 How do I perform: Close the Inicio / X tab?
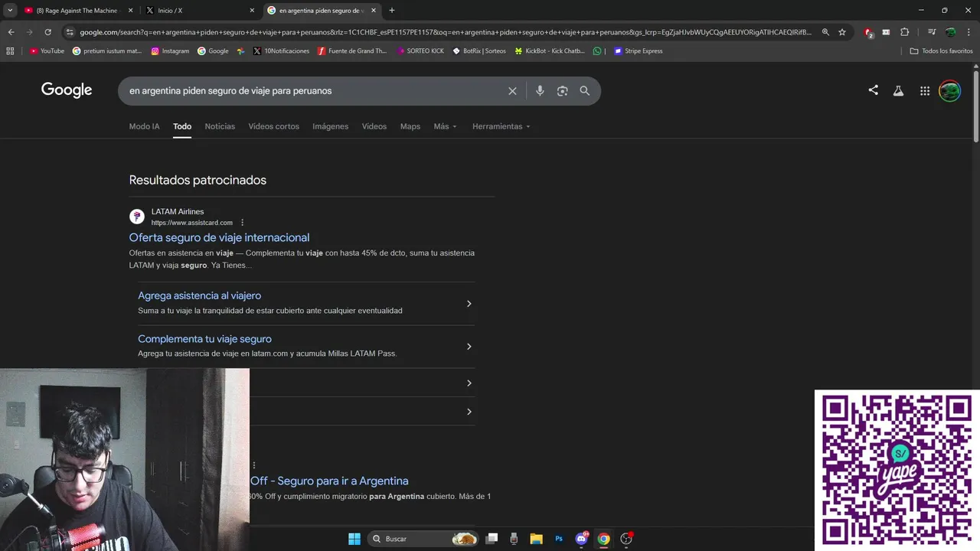click(x=252, y=10)
